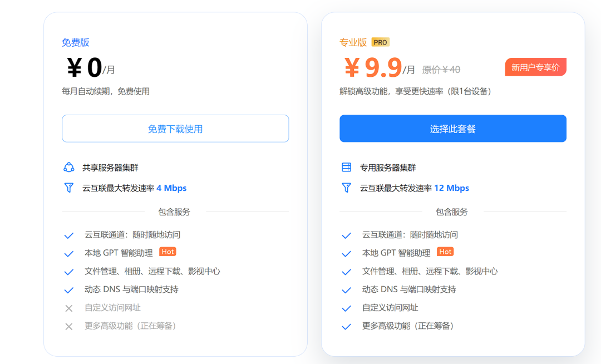
Task: Click the free plan 云互联通道 checkmark
Action: 69,235
